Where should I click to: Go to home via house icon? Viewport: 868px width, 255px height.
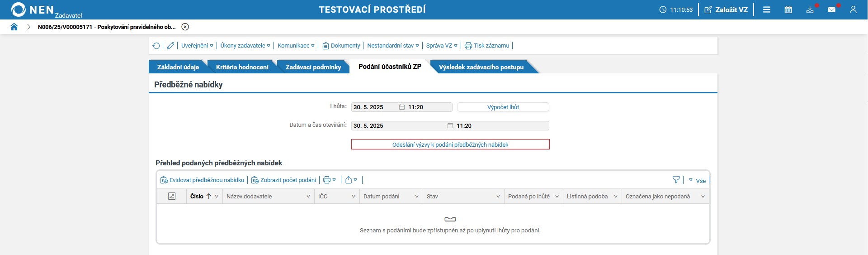click(x=14, y=27)
